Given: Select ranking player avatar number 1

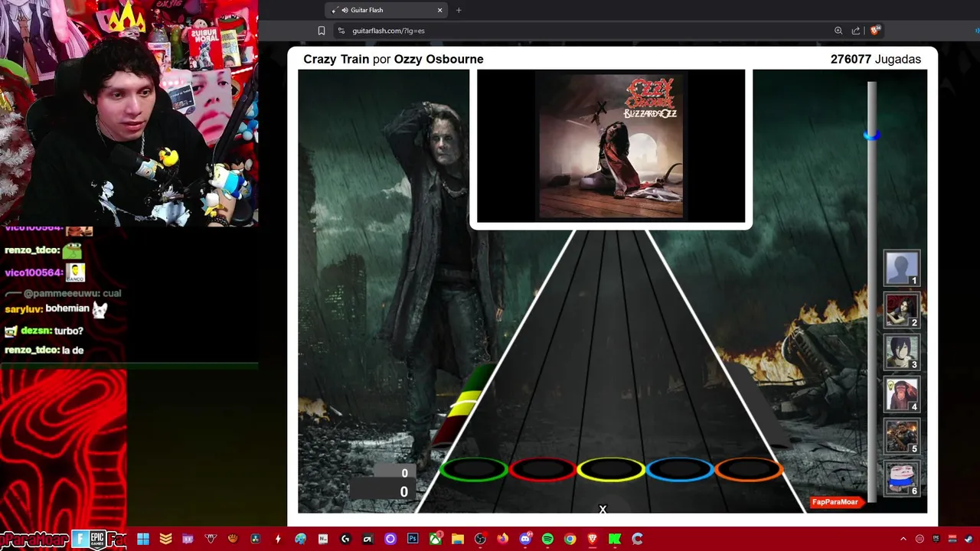Looking at the screenshot, I should click(x=902, y=269).
